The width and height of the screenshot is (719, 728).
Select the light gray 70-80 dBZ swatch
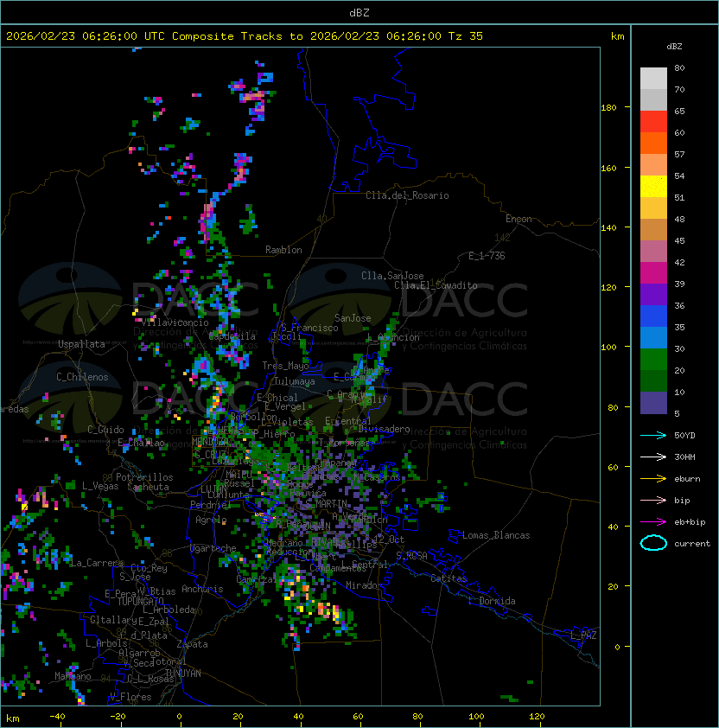[653, 79]
